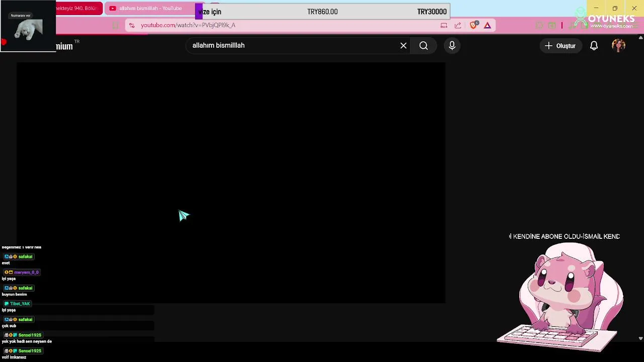The image size is (644, 362).
Task: Click the page scrollbar up arrow
Action: tap(640, 37)
